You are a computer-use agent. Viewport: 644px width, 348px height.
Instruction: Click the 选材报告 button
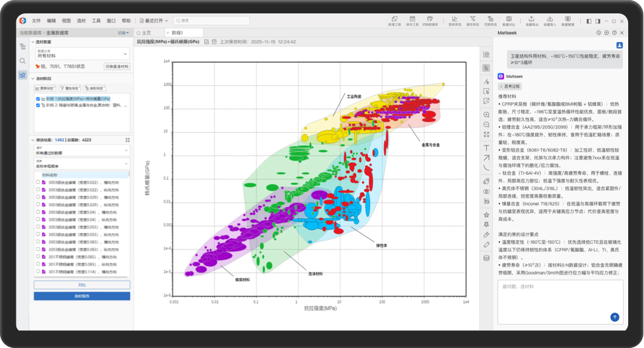coord(82,296)
